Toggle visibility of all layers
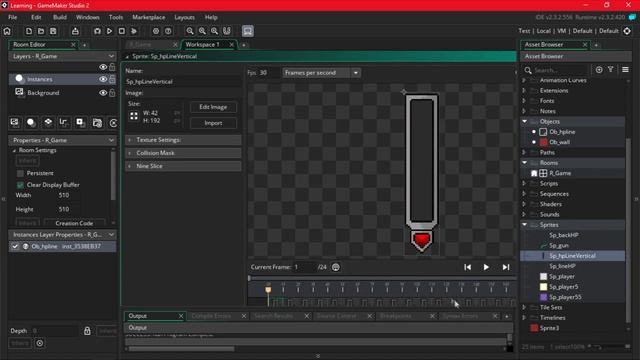This screenshot has width=640, height=360. coord(103,67)
